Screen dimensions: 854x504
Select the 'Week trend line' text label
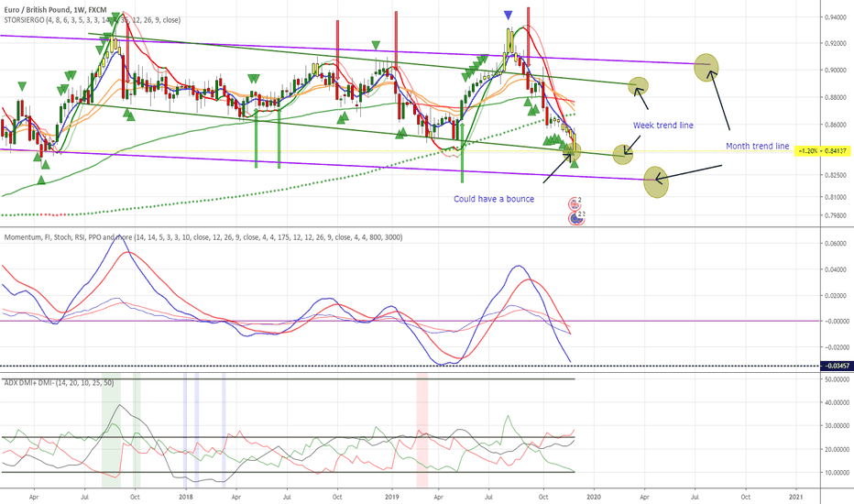[x=663, y=126]
